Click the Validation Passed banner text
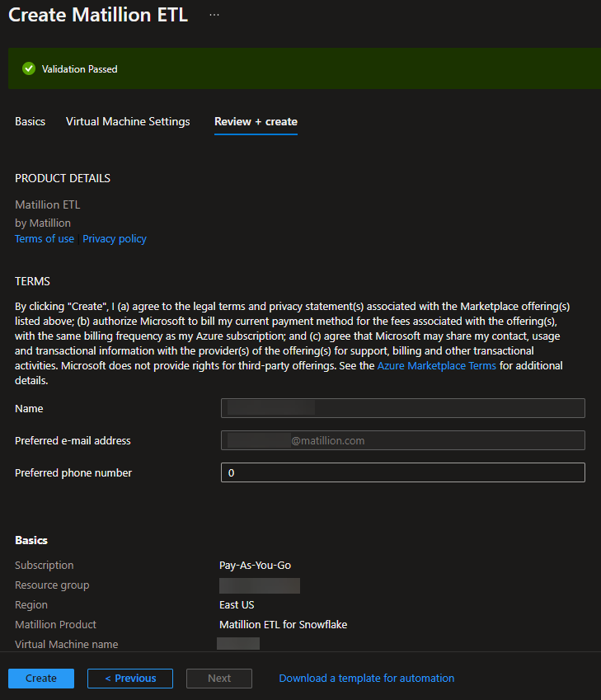 pos(79,69)
